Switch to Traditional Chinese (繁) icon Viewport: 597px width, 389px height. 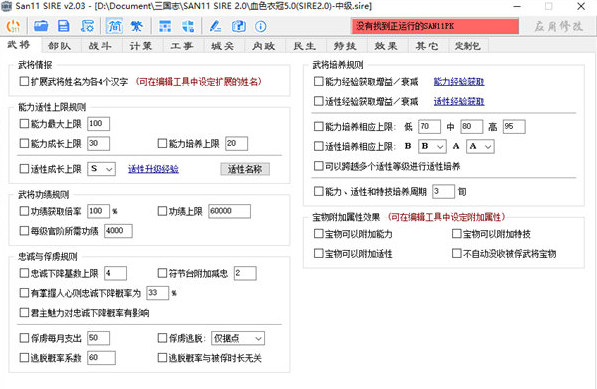click(136, 26)
